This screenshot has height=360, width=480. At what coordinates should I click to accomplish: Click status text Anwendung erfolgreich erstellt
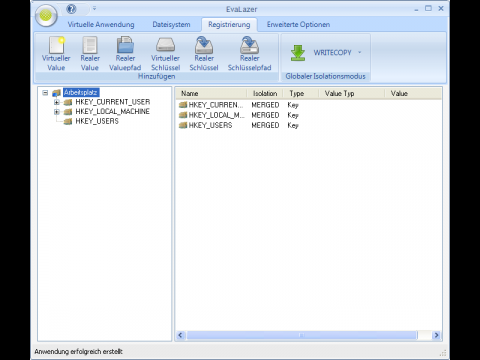click(79, 352)
